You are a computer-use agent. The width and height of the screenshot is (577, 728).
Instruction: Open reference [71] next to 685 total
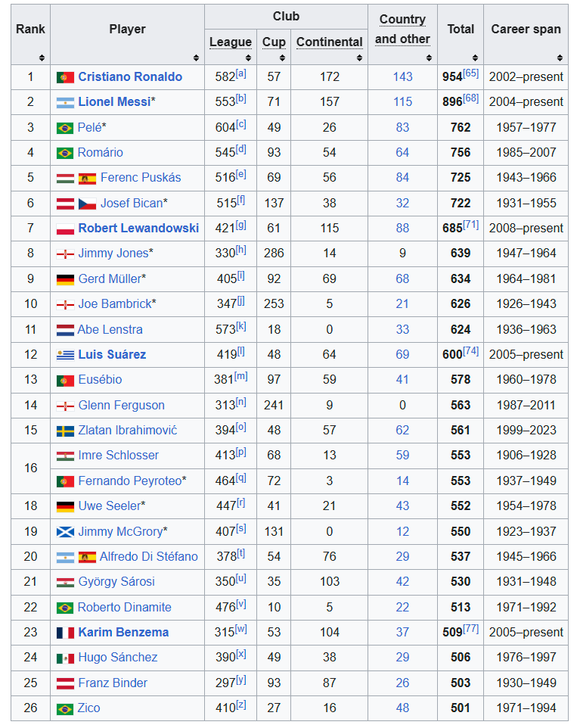coord(471,225)
